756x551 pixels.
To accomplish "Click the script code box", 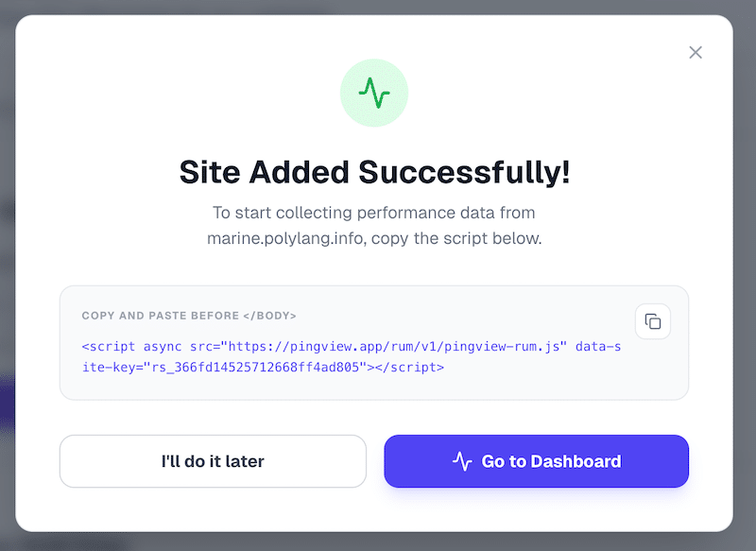I will (x=374, y=342).
